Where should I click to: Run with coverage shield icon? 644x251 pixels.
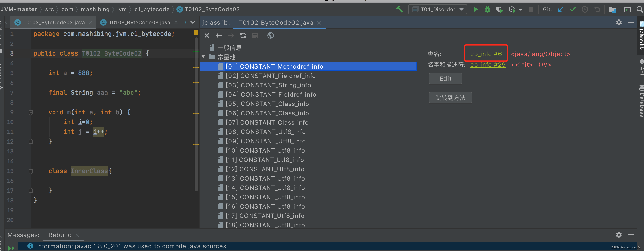click(499, 10)
